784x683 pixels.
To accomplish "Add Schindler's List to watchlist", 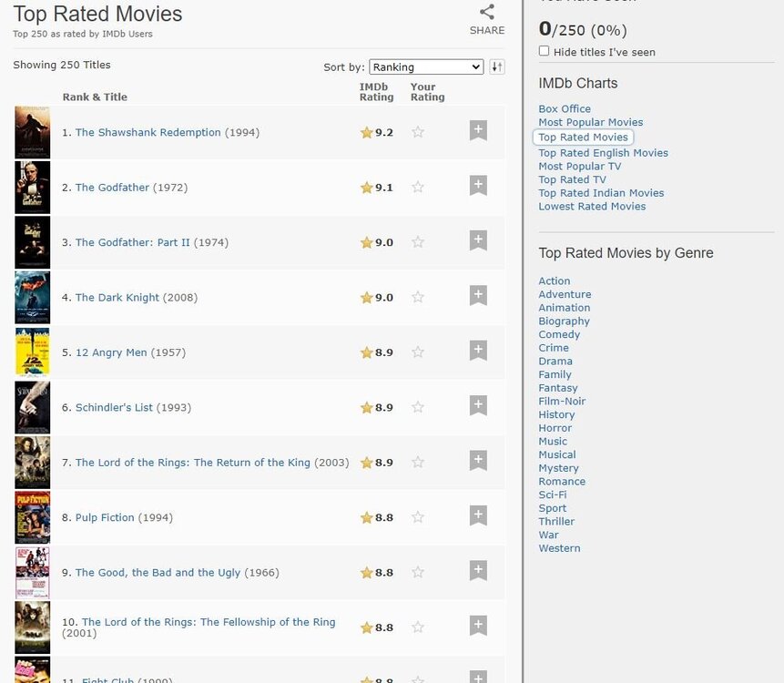I will coord(478,406).
